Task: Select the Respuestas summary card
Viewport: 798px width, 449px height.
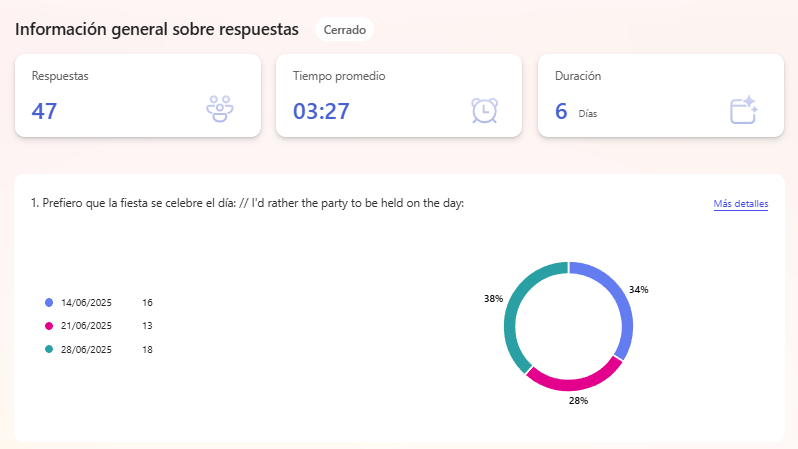Action: point(138,96)
